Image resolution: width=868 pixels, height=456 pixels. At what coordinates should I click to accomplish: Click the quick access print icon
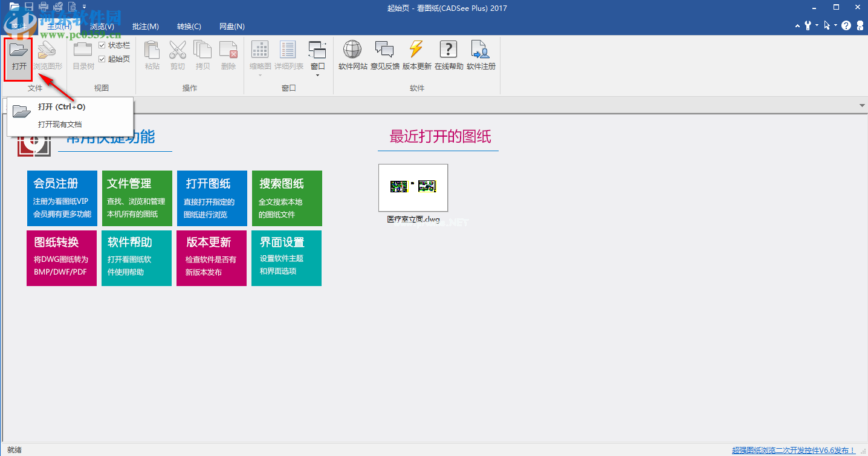click(x=44, y=7)
